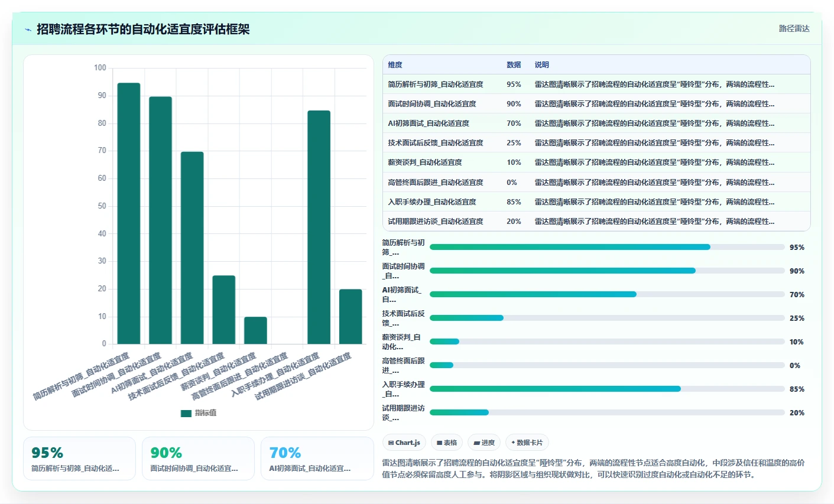This screenshot has width=834, height=504.
Task: Click the 面试时间协调 bar in the chart
Action: pos(160,220)
